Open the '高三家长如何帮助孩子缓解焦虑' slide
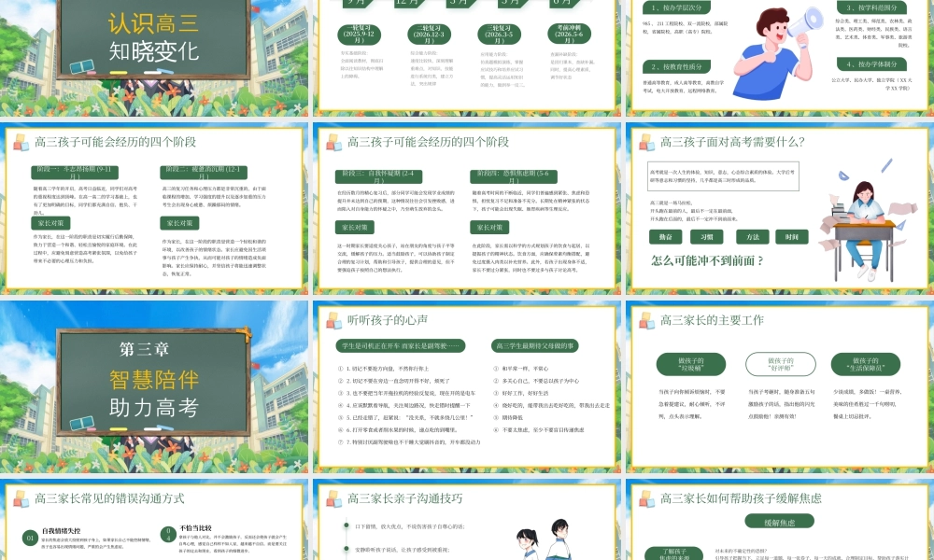This screenshot has width=934, height=560. [x=780, y=520]
